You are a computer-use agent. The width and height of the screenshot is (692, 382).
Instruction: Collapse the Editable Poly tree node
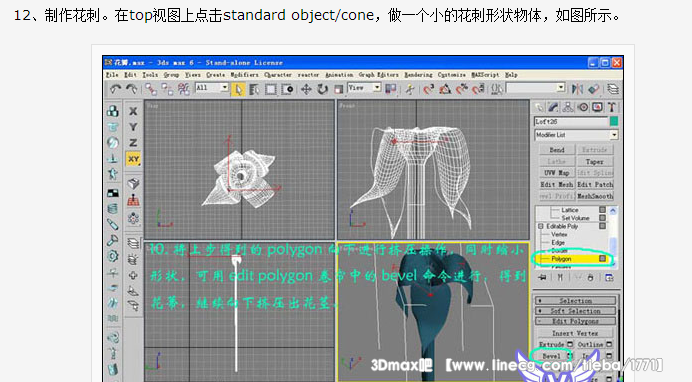pos(541,226)
